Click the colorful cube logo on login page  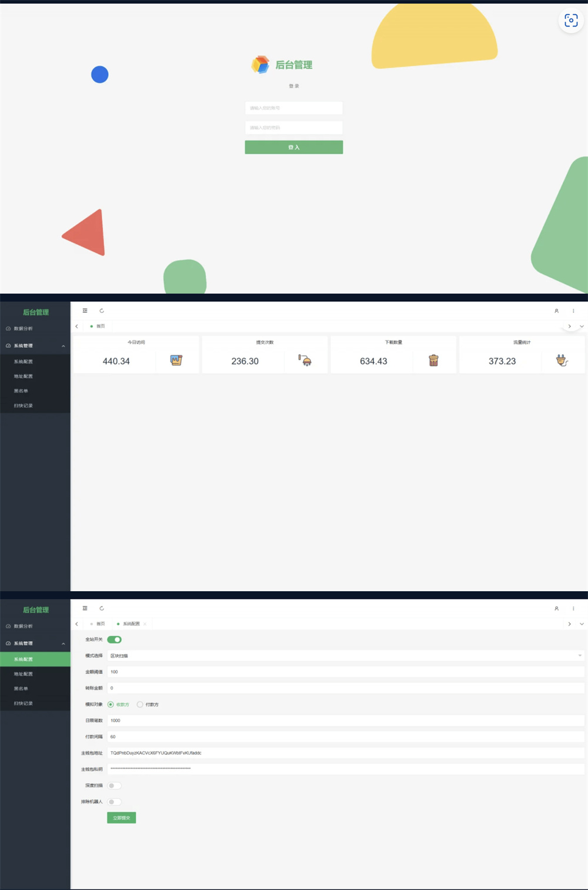point(260,65)
